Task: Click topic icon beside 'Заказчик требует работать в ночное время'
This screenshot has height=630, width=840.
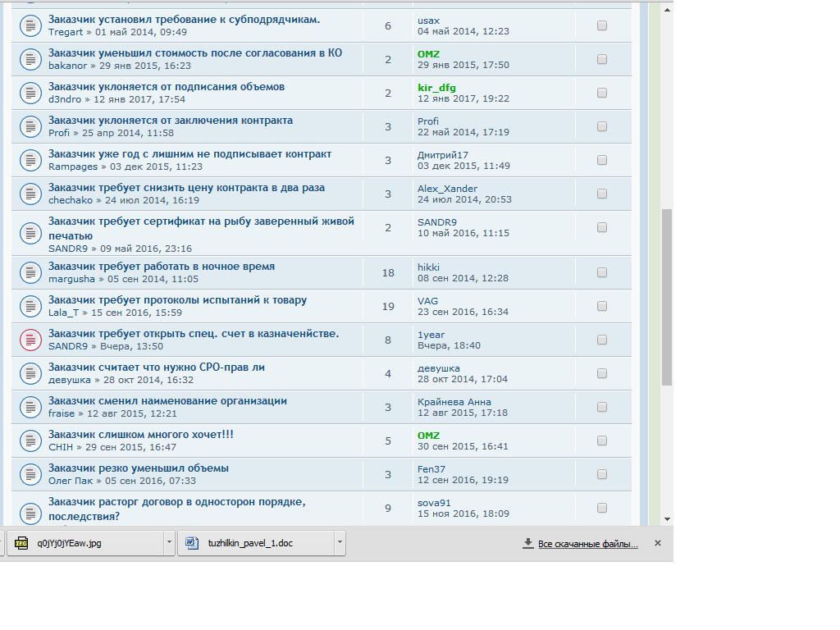Action: (x=30, y=272)
